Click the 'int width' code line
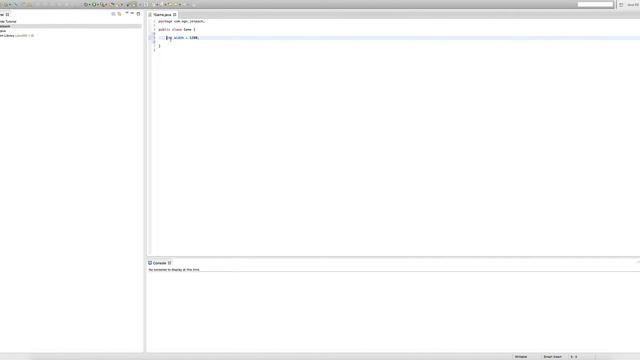 click(x=182, y=38)
